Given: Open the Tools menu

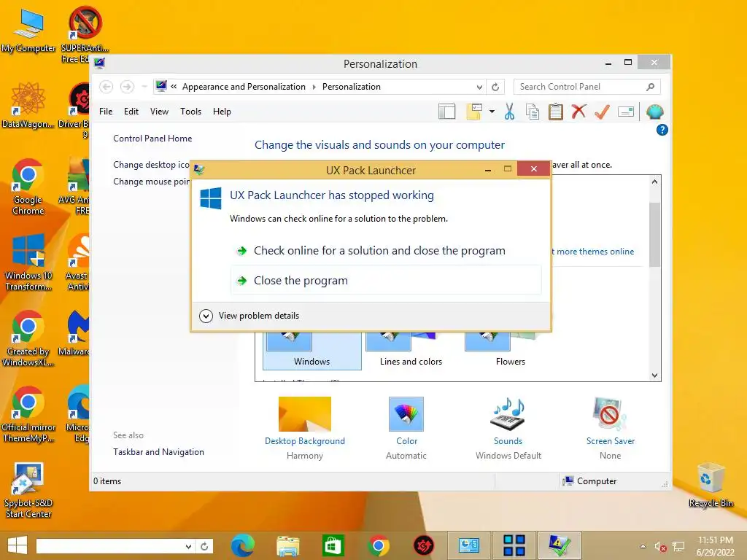Looking at the screenshot, I should tap(190, 112).
